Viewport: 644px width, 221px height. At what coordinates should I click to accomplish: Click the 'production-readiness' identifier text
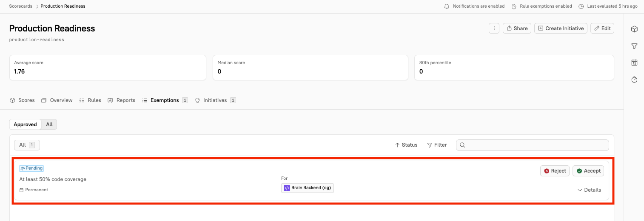pos(37,40)
